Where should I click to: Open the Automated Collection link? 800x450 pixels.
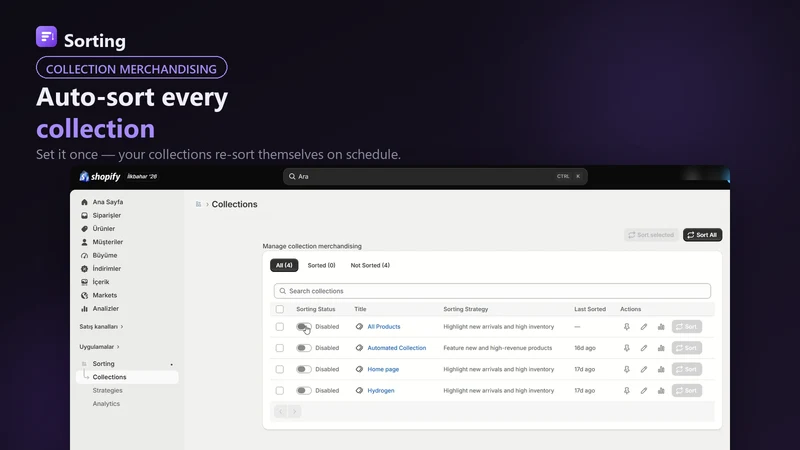(396, 348)
